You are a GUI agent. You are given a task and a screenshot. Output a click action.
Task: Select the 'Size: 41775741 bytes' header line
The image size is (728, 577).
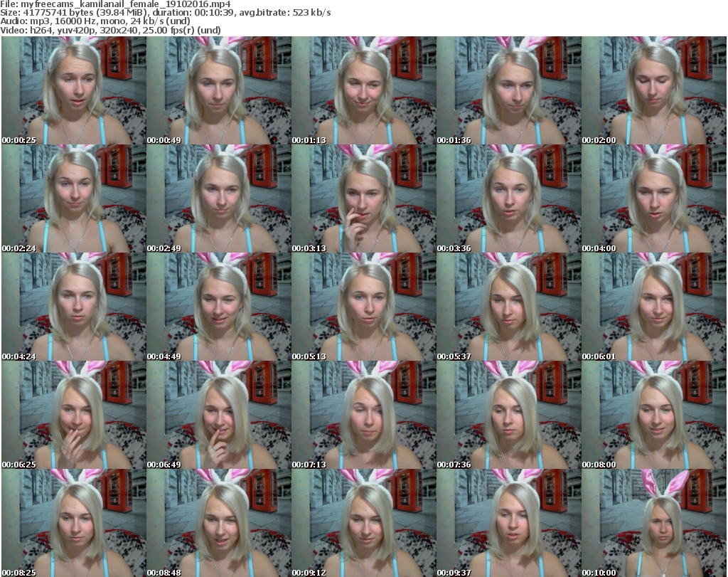click(165, 13)
